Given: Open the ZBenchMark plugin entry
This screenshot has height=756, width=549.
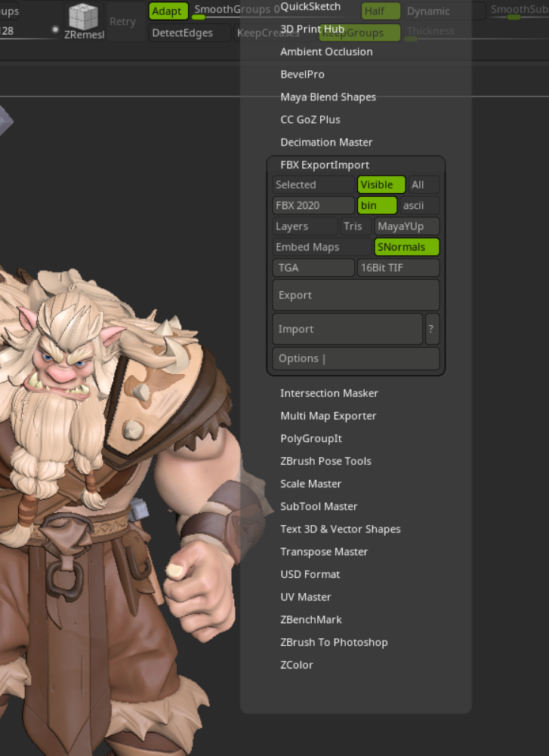Looking at the screenshot, I should tap(311, 620).
